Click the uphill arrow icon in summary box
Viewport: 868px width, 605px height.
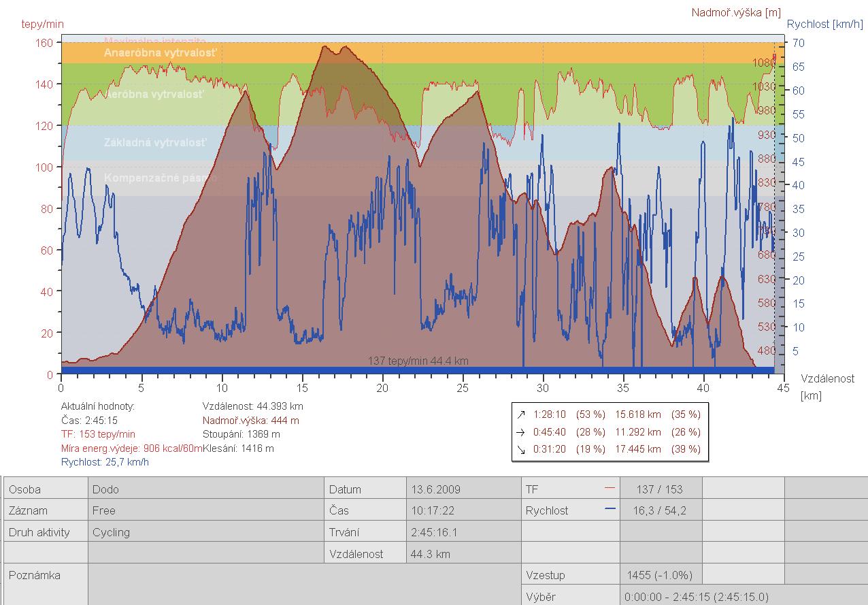pyautogui.click(x=521, y=414)
